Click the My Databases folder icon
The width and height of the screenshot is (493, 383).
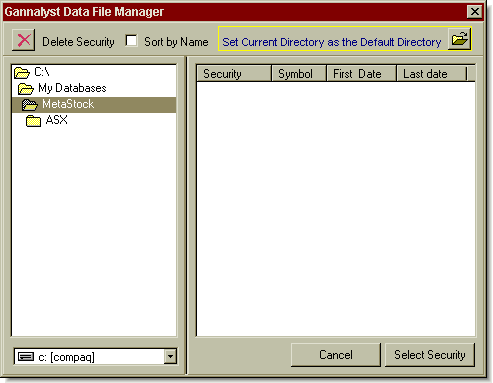[x=26, y=89]
